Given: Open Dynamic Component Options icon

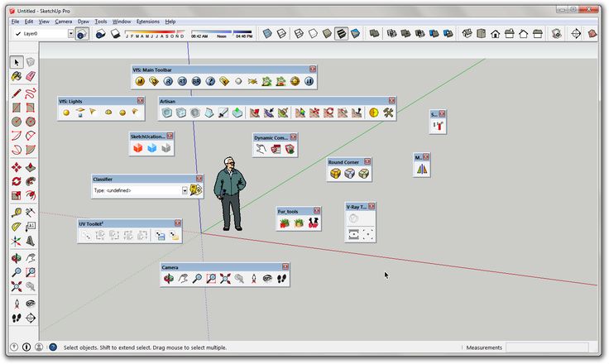Looking at the screenshot, I should click(276, 149).
